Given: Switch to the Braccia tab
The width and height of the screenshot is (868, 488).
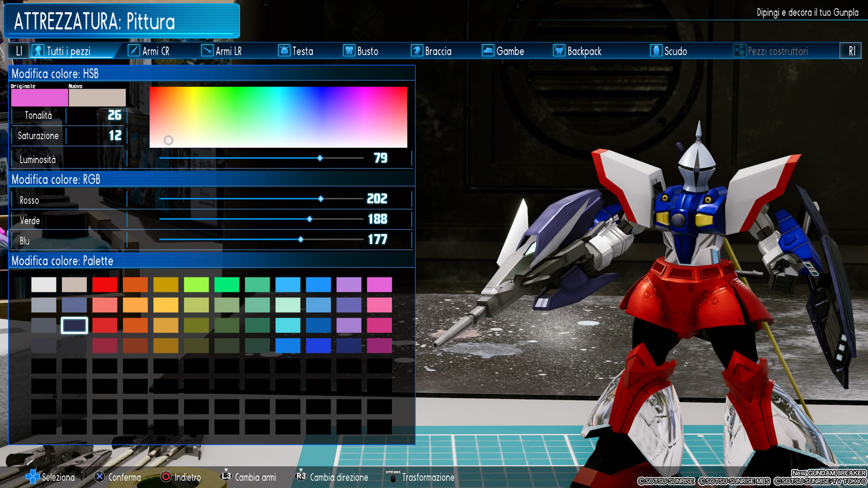Looking at the screenshot, I should pyautogui.click(x=431, y=51).
